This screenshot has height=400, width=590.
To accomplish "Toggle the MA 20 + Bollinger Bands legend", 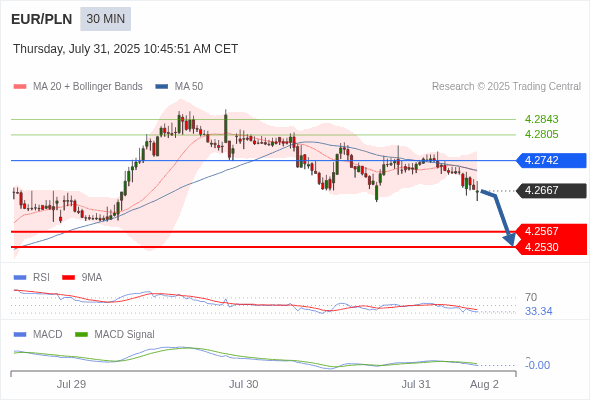I will 78,87.
